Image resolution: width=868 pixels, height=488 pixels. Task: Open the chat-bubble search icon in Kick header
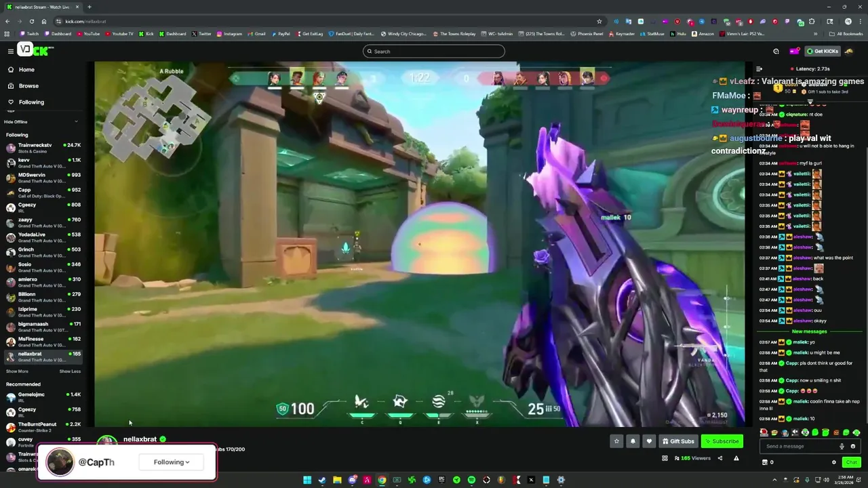[776, 52]
